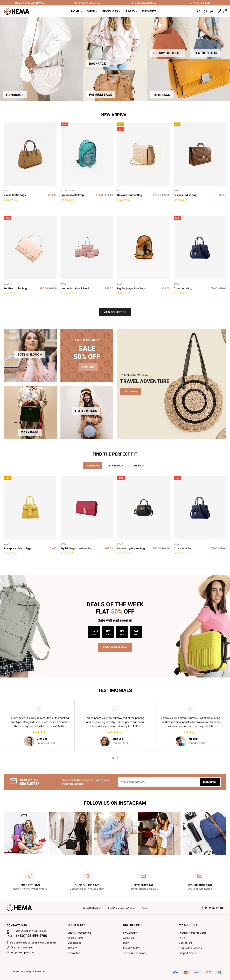Switch to the LETHER BAG tab

(x=115, y=465)
